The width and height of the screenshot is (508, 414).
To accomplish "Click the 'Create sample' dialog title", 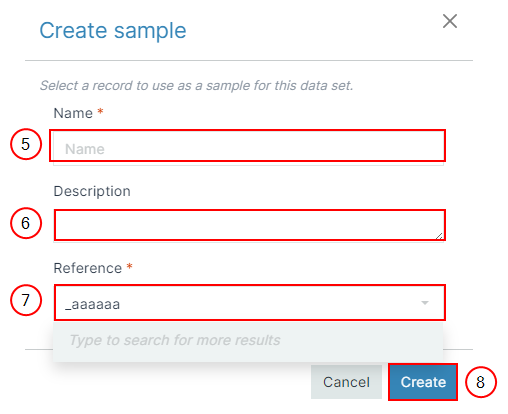I will 113,31.
